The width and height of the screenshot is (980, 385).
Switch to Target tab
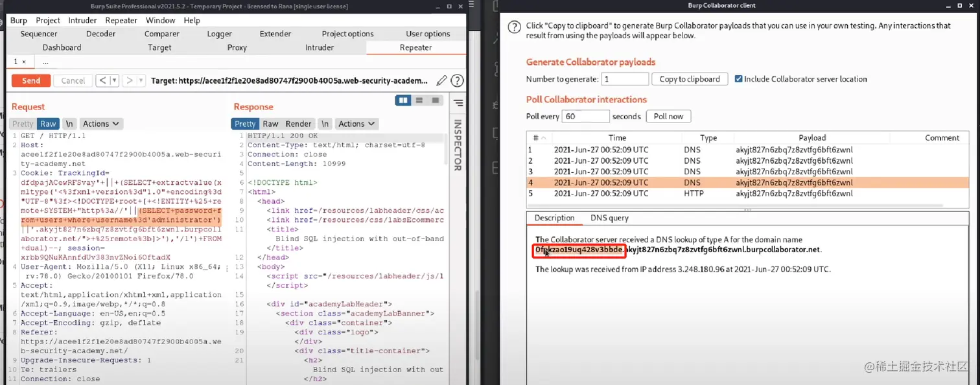click(159, 47)
